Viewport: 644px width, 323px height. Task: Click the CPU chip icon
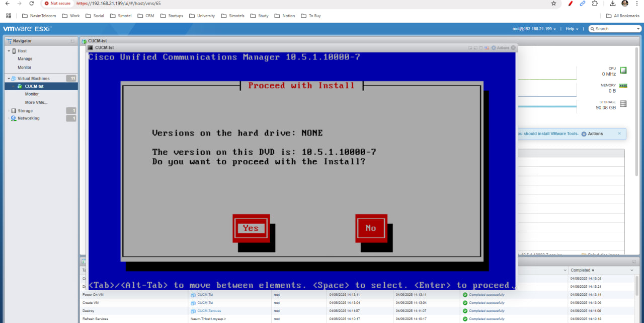click(623, 71)
